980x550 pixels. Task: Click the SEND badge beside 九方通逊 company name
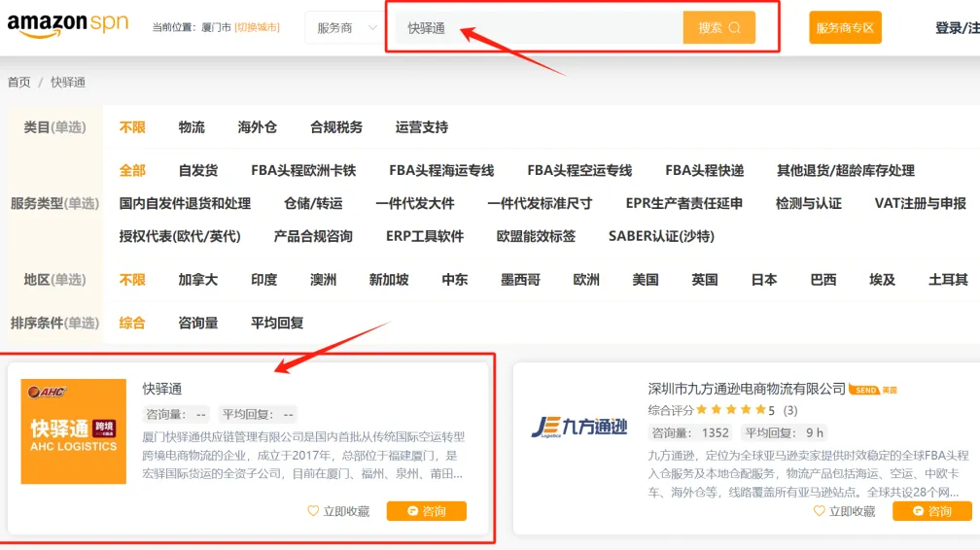point(864,390)
